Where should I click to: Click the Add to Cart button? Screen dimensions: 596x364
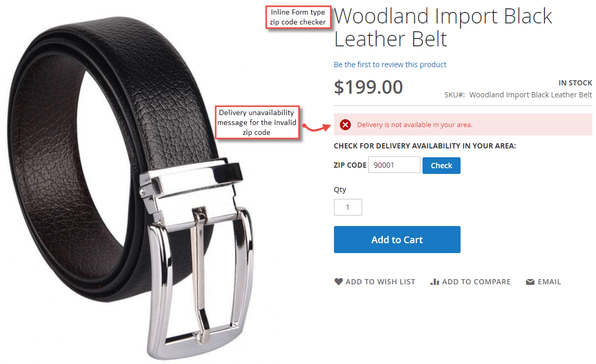(397, 240)
